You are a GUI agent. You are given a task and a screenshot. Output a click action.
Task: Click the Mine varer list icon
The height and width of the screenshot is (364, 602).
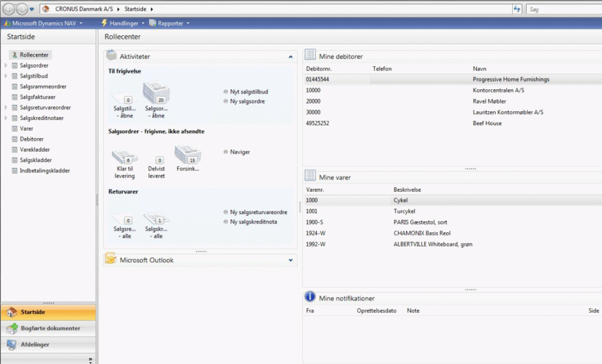click(x=310, y=176)
